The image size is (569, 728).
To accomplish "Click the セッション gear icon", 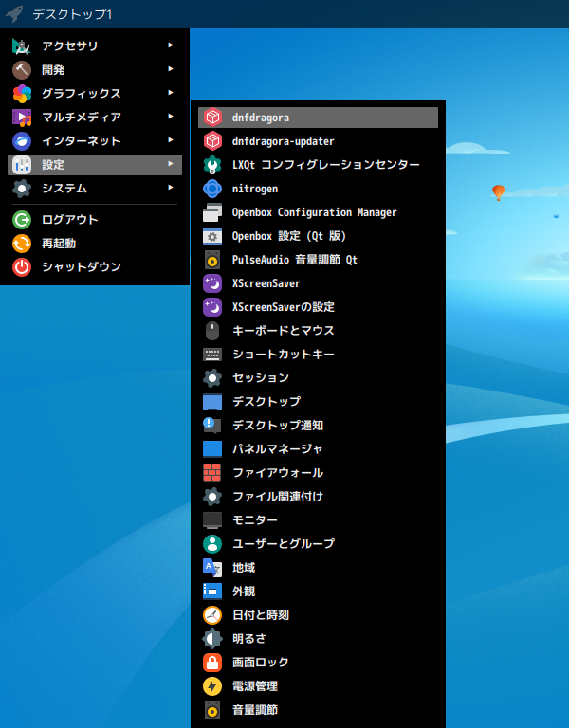I will [x=212, y=378].
